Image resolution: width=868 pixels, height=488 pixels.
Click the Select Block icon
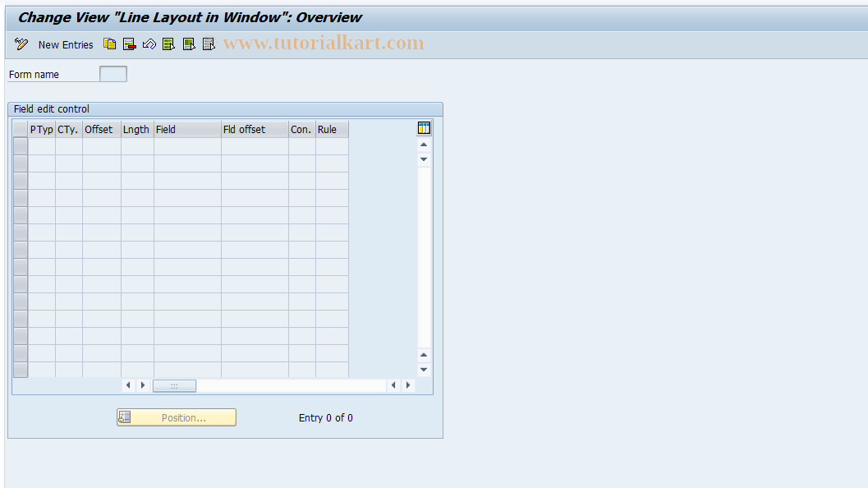[x=189, y=44]
